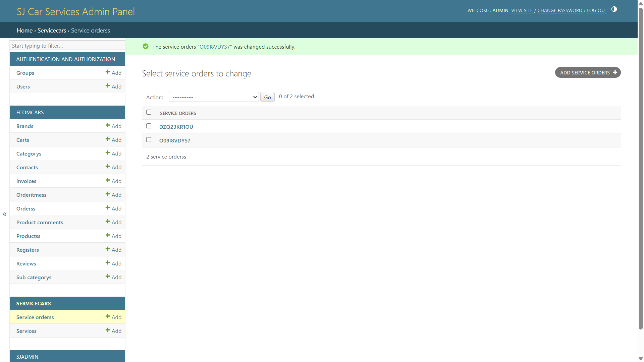Open Service orderss in the sidebar
The height and width of the screenshot is (362, 644).
pyautogui.click(x=35, y=317)
